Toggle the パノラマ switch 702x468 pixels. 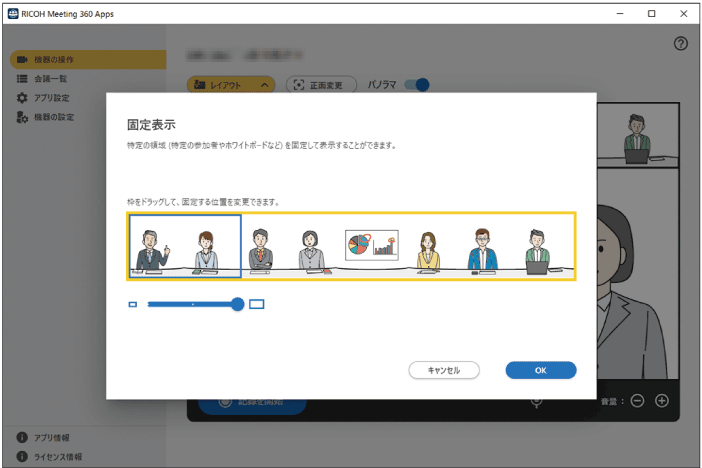click(417, 85)
